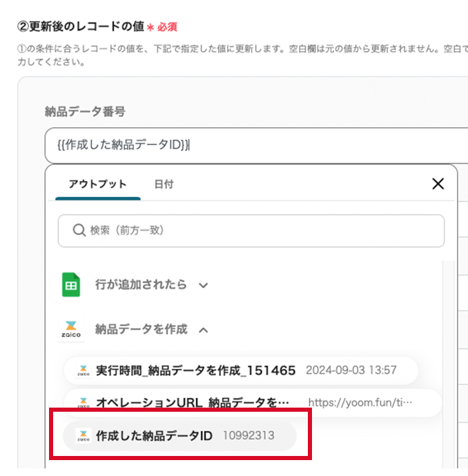468x476 pixels.
Task: Pick the オペレーションURL output item
Action: [x=253, y=402]
